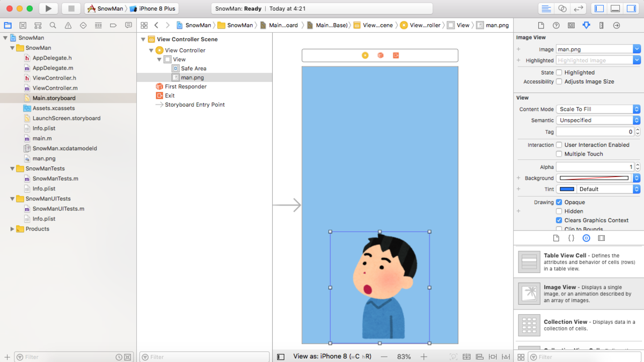The width and height of the screenshot is (644, 362).
Task: Open the Content Mode dropdown
Action: point(598,109)
